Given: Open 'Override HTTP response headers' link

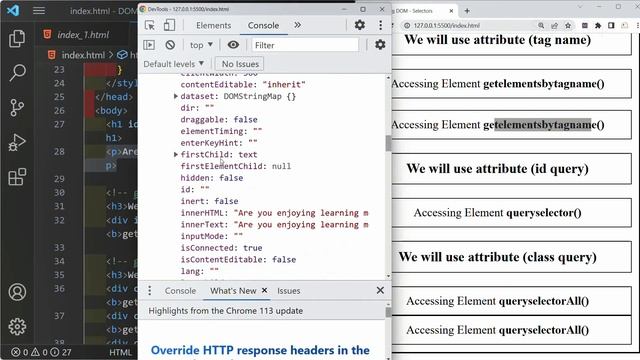Looking at the screenshot, I should tap(260, 350).
